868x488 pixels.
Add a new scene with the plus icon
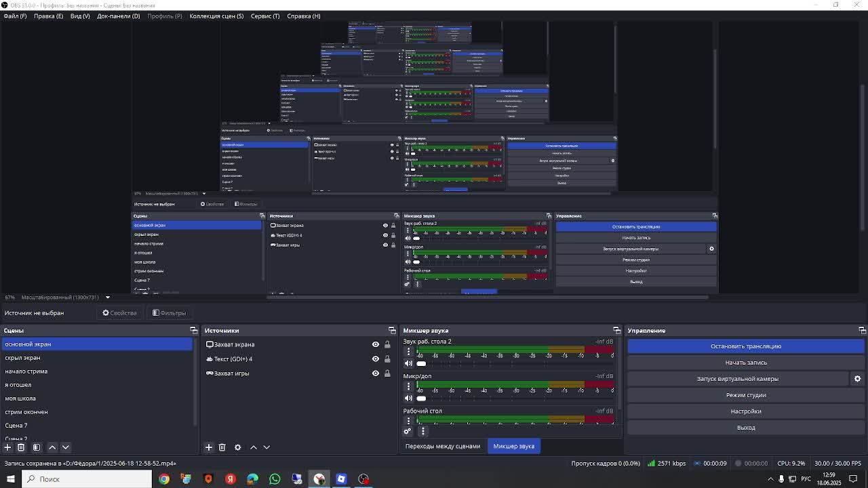click(x=7, y=447)
